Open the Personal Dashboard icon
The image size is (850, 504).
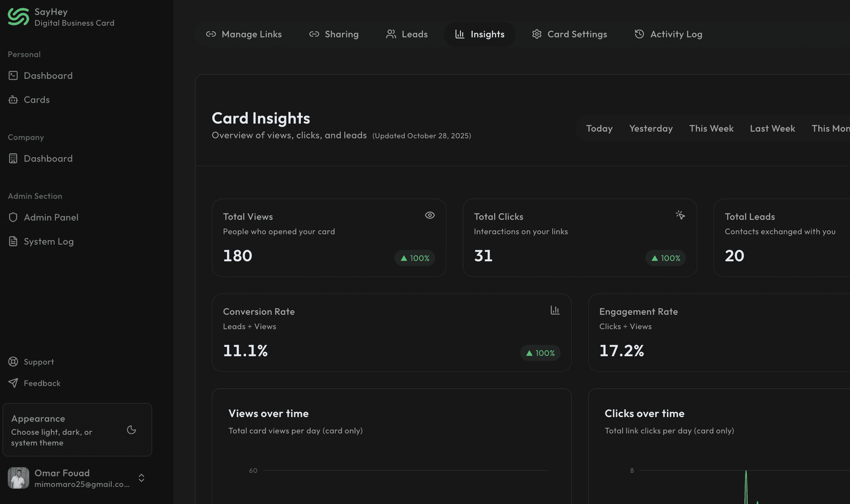tap(13, 75)
